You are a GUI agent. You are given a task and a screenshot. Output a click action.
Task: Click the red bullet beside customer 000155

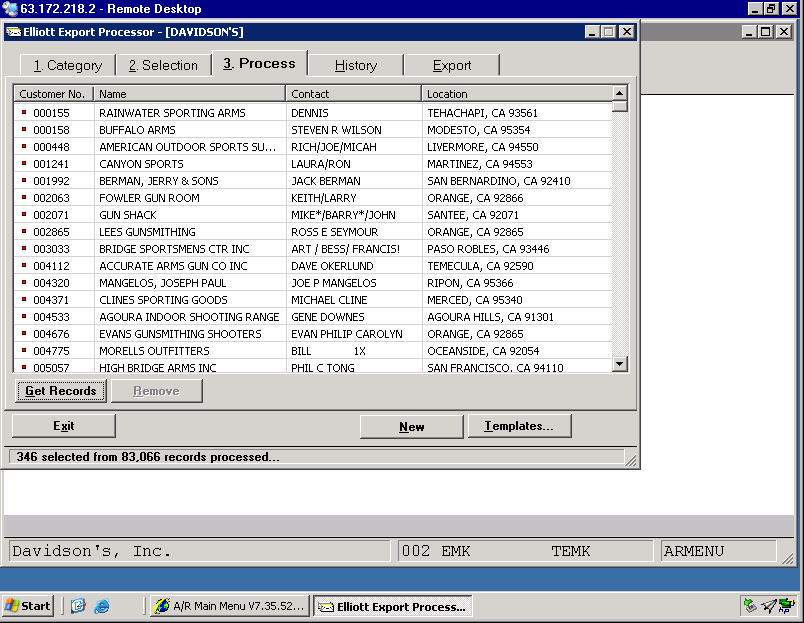click(24, 112)
